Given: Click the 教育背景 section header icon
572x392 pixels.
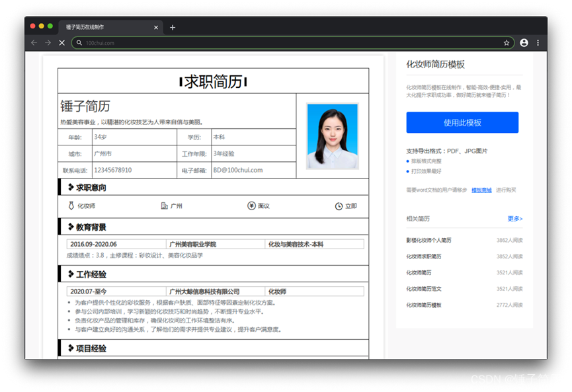Looking at the screenshot, I should [71, 227].
